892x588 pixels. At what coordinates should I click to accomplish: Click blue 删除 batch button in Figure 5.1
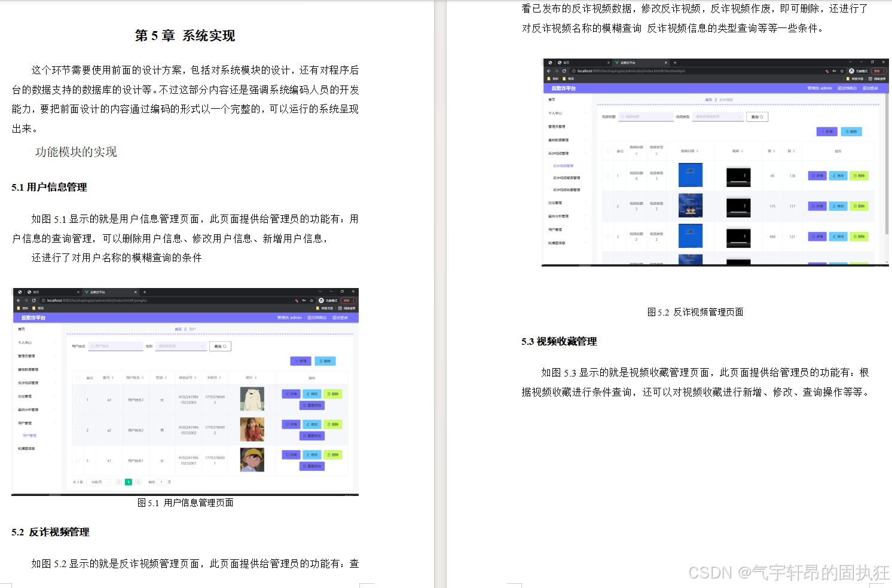coord(325,361)
